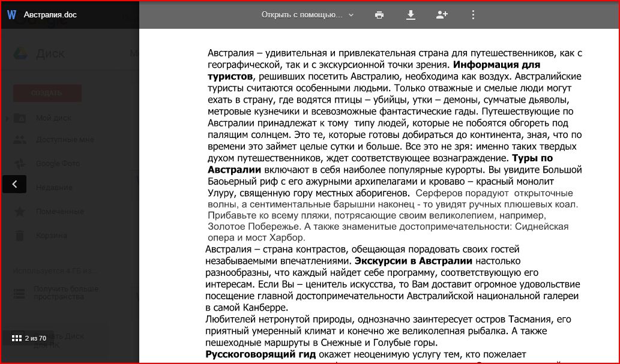This screenshot has width=620, height=364.
Task: Click 'Используется 4 ГБ из…' storage text
Action: click(55, 271)
